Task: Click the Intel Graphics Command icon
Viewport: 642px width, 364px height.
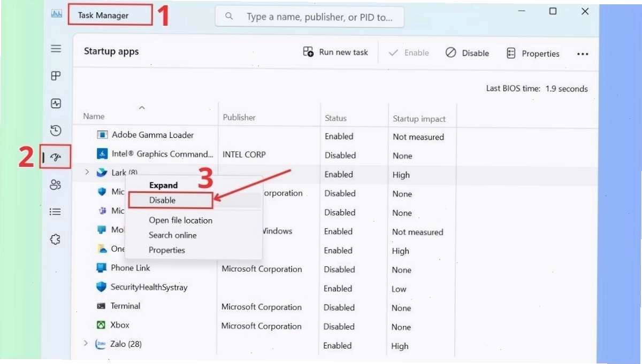Action: pyautogui.click(x=102, y=154)
